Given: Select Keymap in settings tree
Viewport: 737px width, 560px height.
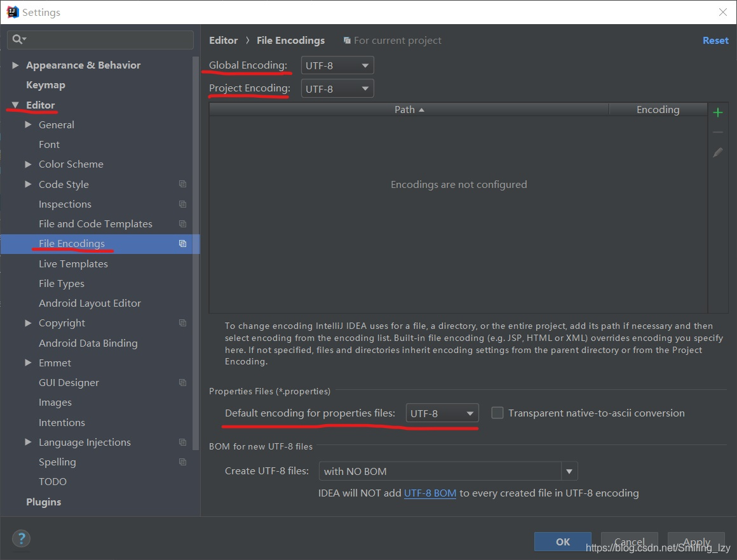Looking at the screenshot, I should click(x=46, y=85).
